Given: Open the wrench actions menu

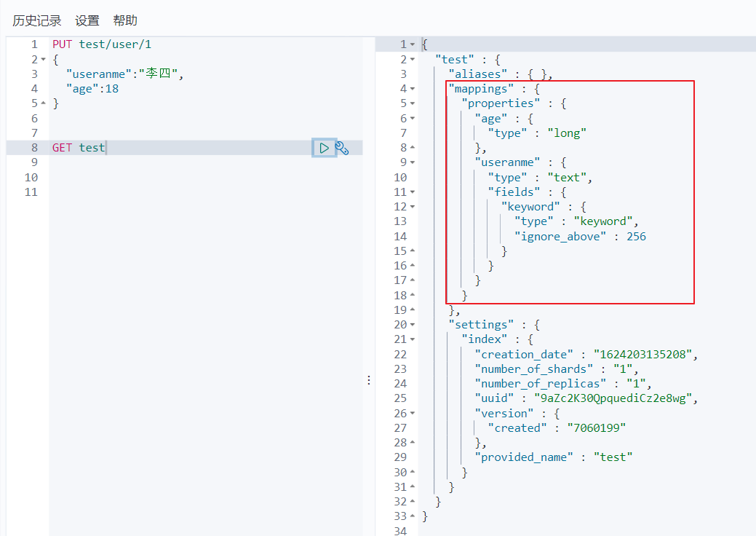Looking at the screenshot, I should (x=342, y=148).
